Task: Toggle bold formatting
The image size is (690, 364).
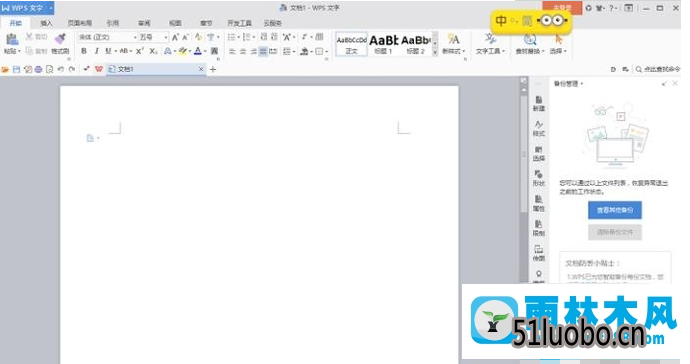Action: point(84,51)
